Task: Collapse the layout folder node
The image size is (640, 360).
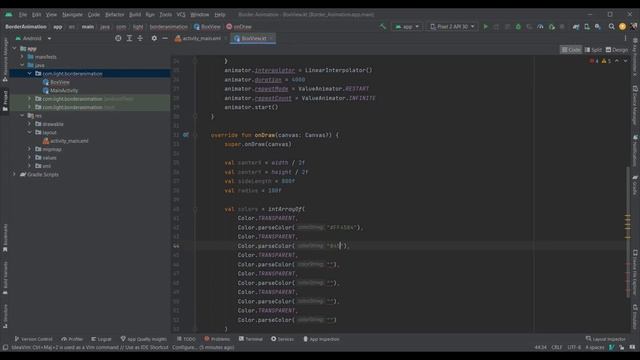Action: coord(29,132)
